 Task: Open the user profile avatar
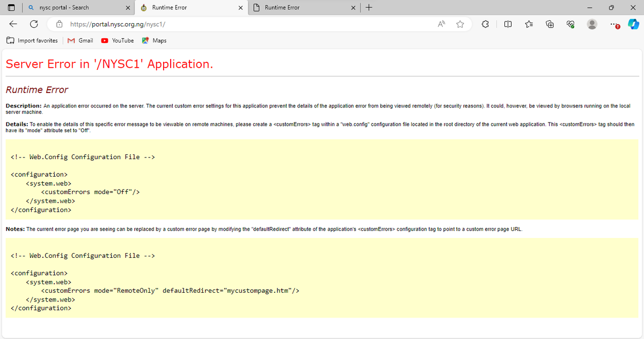pos(592,24)
